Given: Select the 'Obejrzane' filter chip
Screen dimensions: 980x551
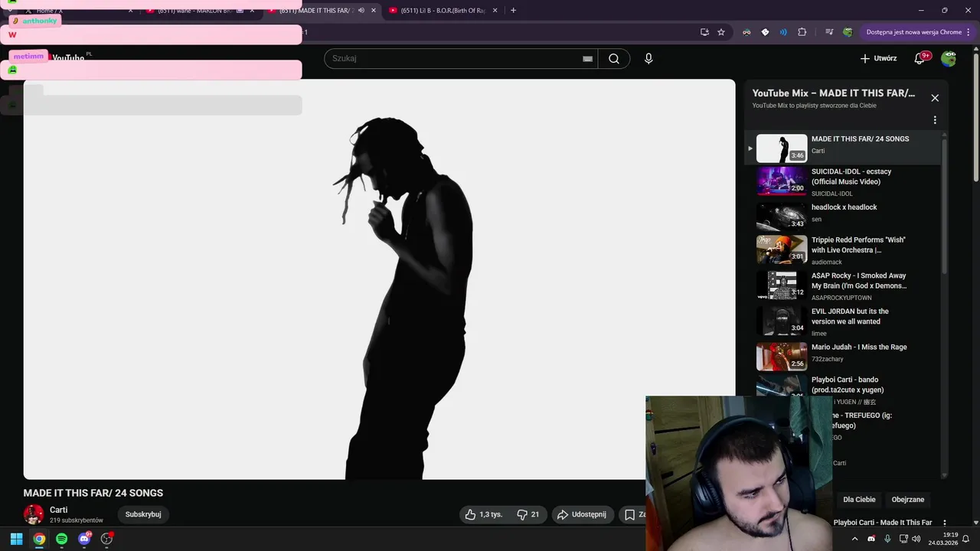Looking at the screenshot, I should coord(908,500).
